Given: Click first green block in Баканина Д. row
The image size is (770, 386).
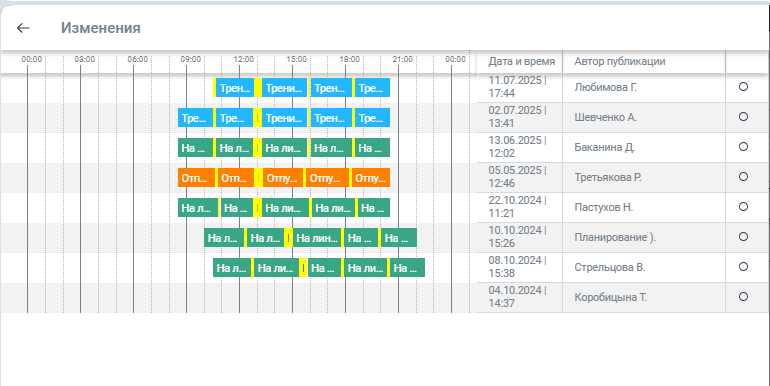Looking at the screenshot, I should [x=195, y=148].
